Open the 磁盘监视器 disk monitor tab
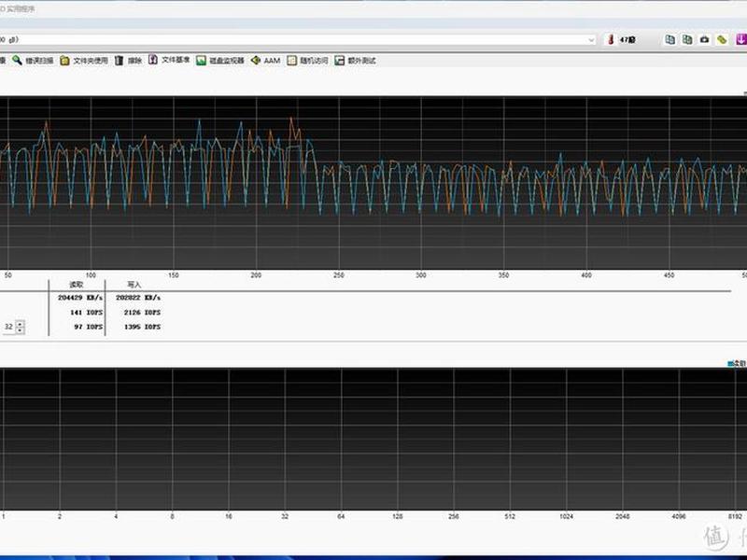This screenshot has height=560, width=747. [x=220, y=61]
